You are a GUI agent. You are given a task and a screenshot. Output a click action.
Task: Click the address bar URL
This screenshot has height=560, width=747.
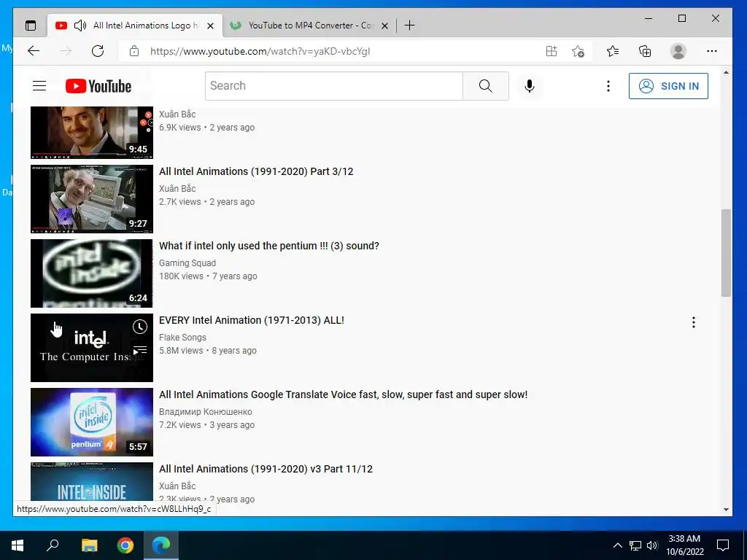pyautogui.click(x=260, y=52)
